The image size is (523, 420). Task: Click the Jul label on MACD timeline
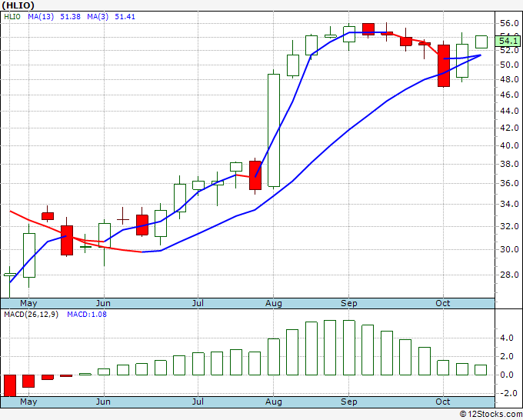pos(198,402)
